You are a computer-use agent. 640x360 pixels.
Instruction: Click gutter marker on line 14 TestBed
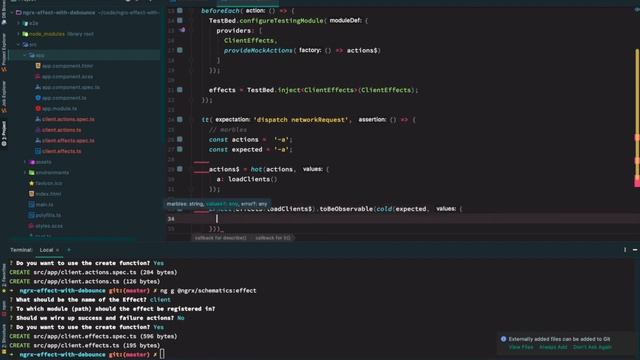point(180,20)
